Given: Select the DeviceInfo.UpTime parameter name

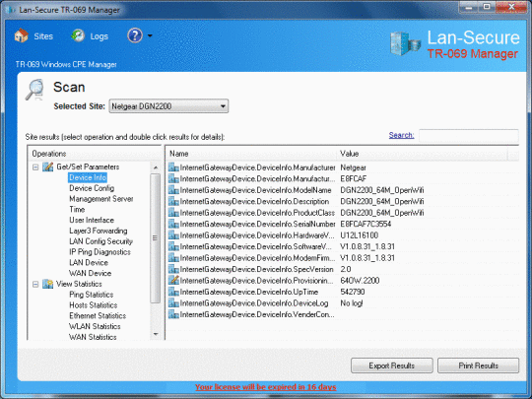Looking at the screenshot, I should (x=249, y=292).
